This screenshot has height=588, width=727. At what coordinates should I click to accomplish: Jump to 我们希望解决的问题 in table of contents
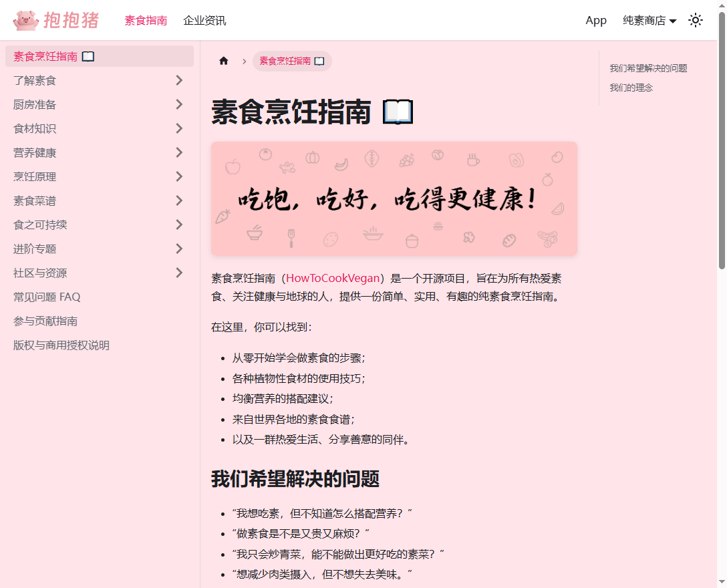click(x=648, y=68)
